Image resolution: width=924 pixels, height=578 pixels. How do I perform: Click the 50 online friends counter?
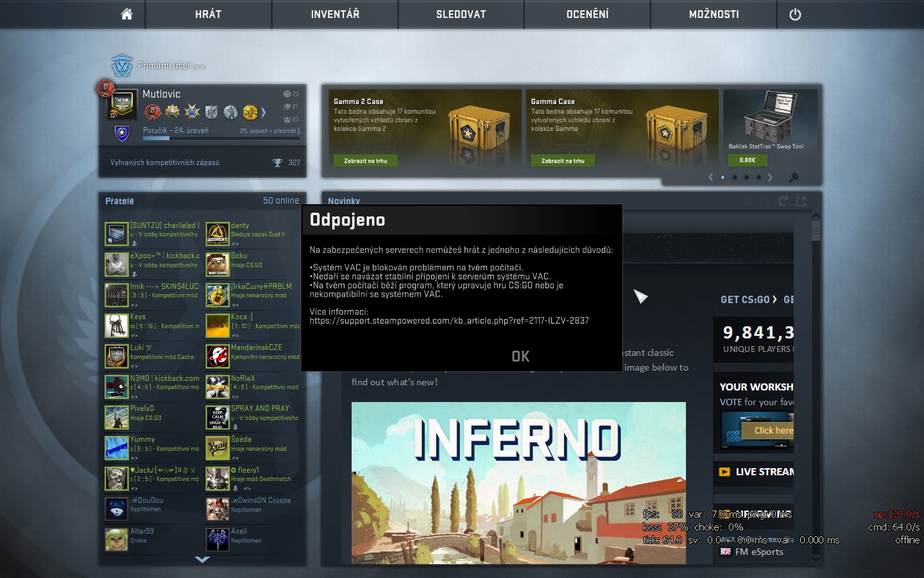point(281,200)
